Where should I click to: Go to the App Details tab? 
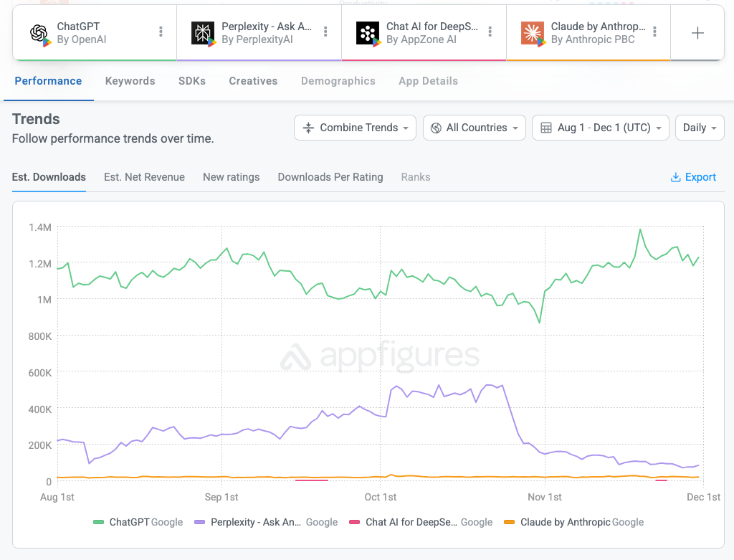(429, 81)
